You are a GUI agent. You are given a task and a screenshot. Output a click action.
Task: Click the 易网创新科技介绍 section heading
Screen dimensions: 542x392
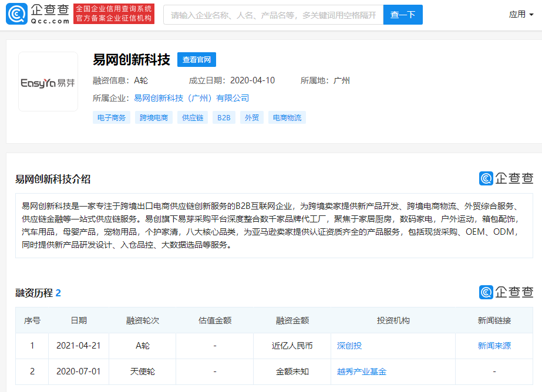[x=53, y=179]
